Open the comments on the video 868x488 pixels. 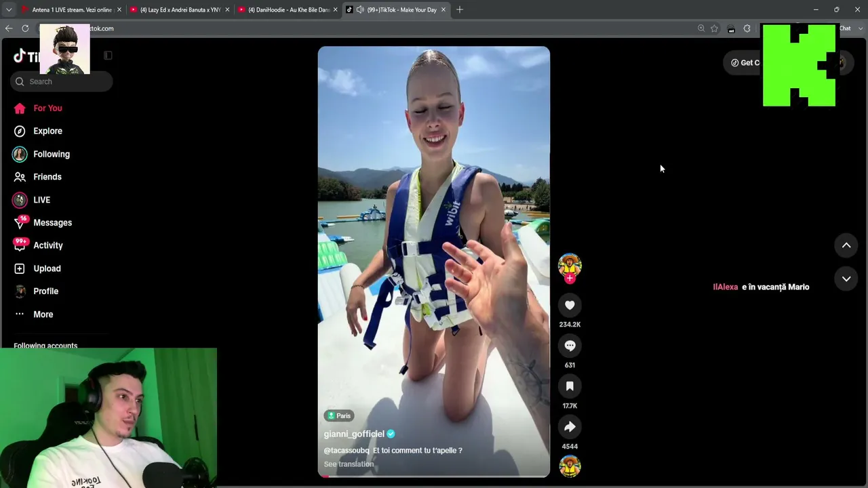[570, 346]
